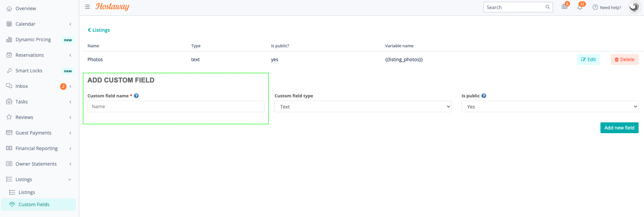This screenshot has height=217, width=644.
Task: Click the Hostaway logo
Action: (x=112, y=7)
